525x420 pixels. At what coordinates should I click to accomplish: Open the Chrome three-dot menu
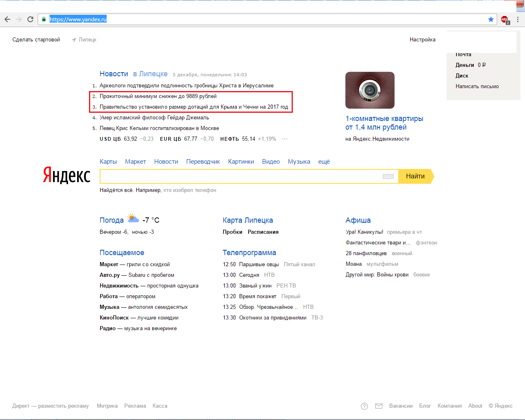pos(518,19)
